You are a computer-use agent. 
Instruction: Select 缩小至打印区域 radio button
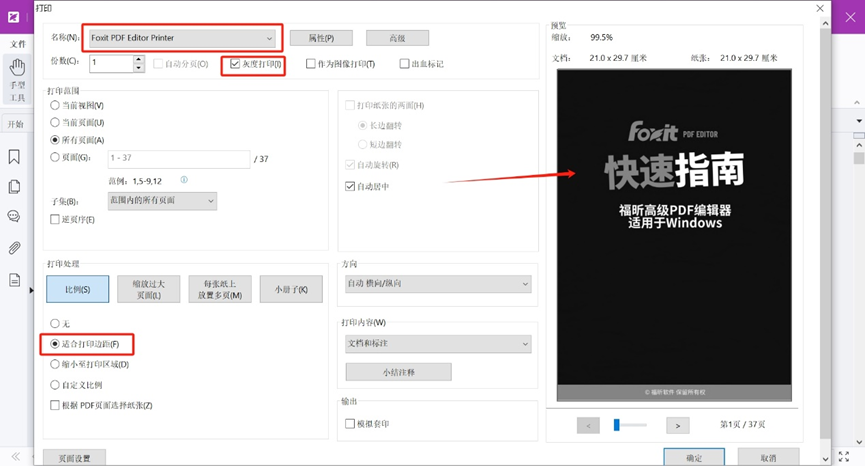pyautogui.click(x=55, y=364)
